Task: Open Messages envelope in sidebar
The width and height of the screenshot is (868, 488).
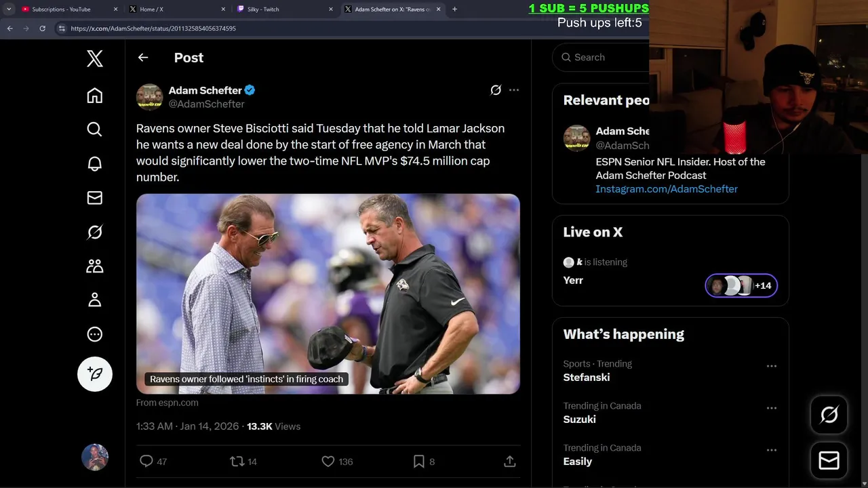Action: click(95, 197)
